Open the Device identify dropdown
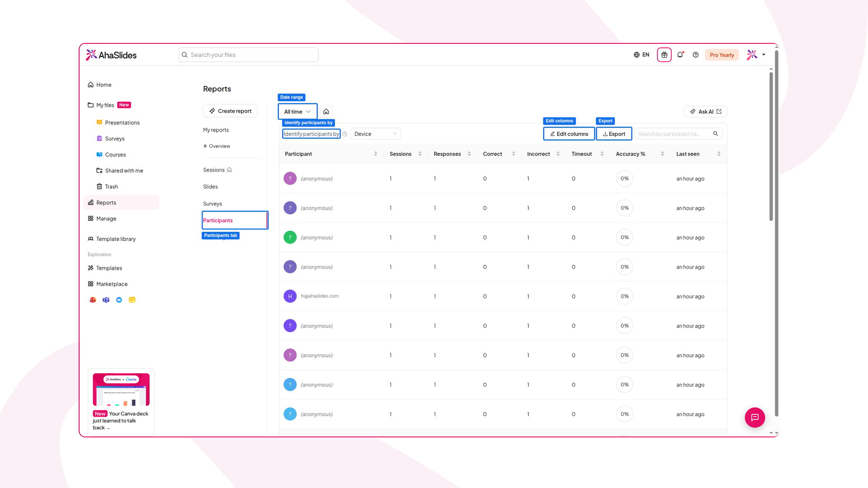Screen dimensions: 868x488 [x=376, y=134]
